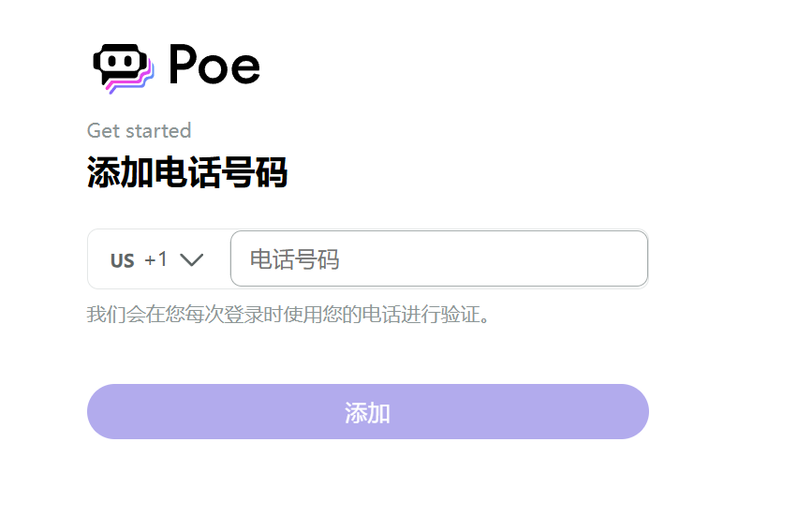This screenshot has height=516, width=812.
Task: Click the verification notice text below the field
Action: coord(288,314)
